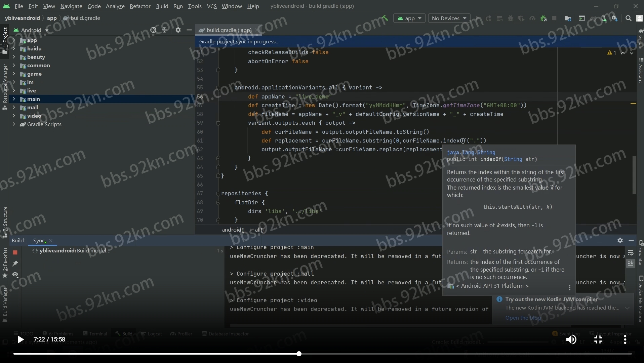644x363 pixels.
Task: Expand the baidu module node
Action: 14,49
